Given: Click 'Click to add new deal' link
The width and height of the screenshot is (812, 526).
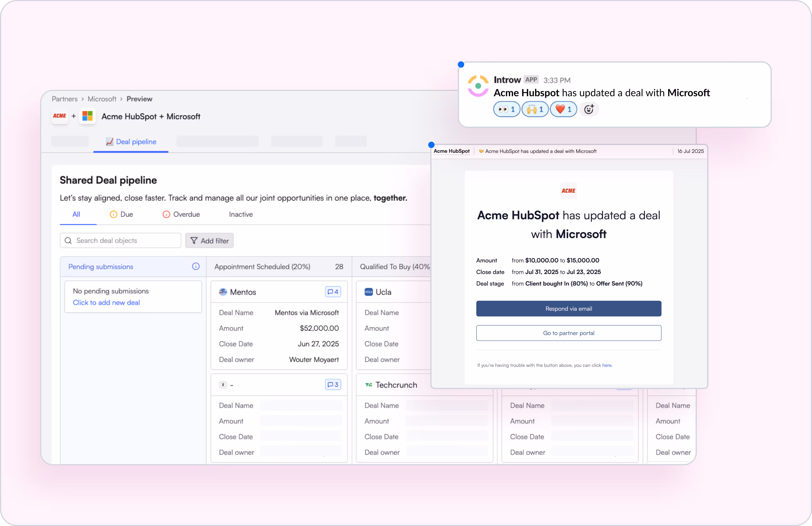Looking at the screenshot, I should click(x=107, y=303).
